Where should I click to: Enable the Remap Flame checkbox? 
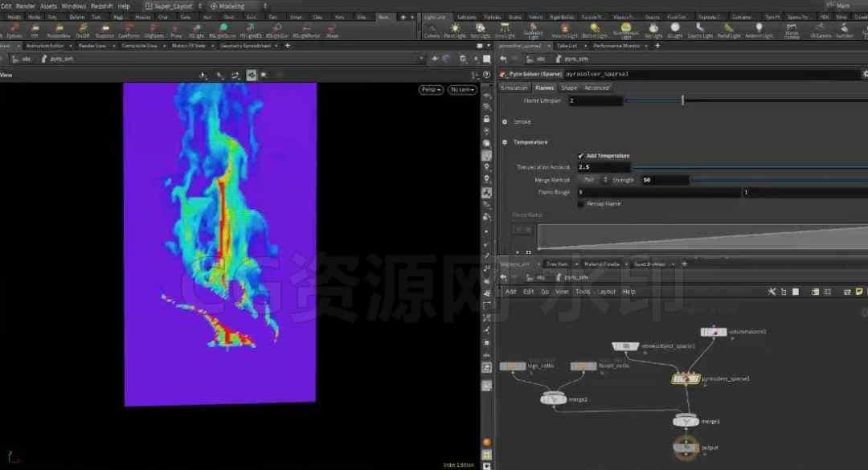[x=580, y=204]
